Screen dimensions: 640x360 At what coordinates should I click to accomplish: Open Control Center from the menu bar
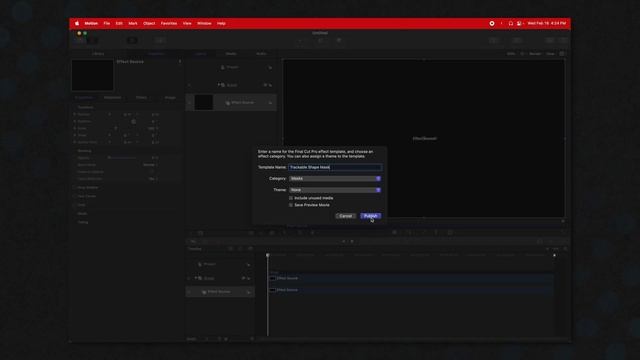point(519,23)
